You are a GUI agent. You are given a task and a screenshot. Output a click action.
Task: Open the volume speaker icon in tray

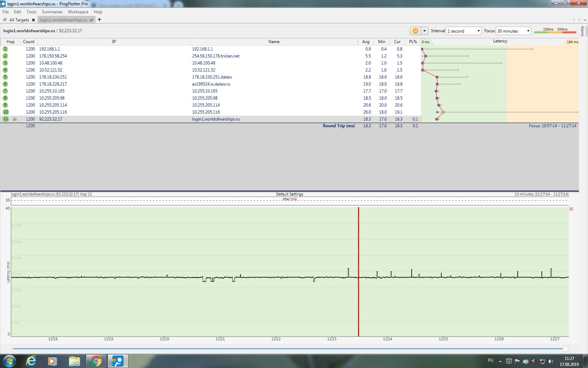(x=551, y=361)
